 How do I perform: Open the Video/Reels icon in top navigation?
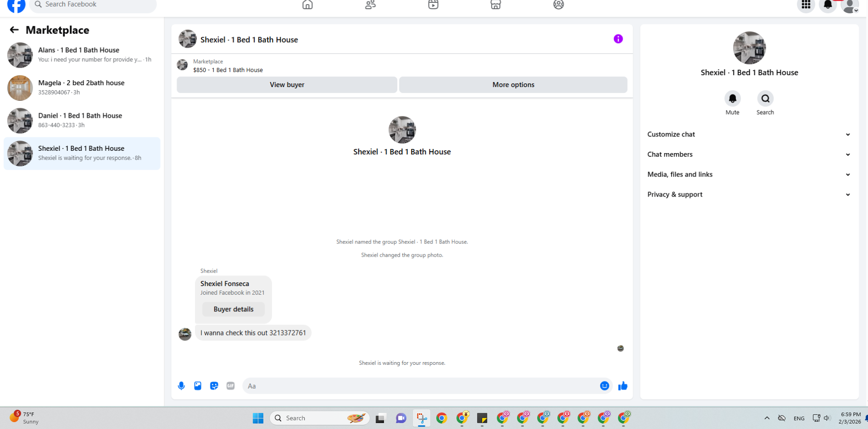pos(433,5)
